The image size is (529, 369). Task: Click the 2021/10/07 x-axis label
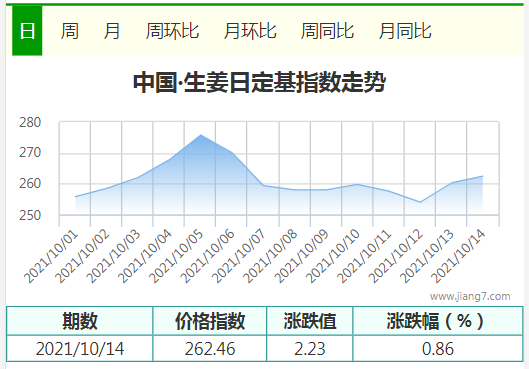(239, 257)
